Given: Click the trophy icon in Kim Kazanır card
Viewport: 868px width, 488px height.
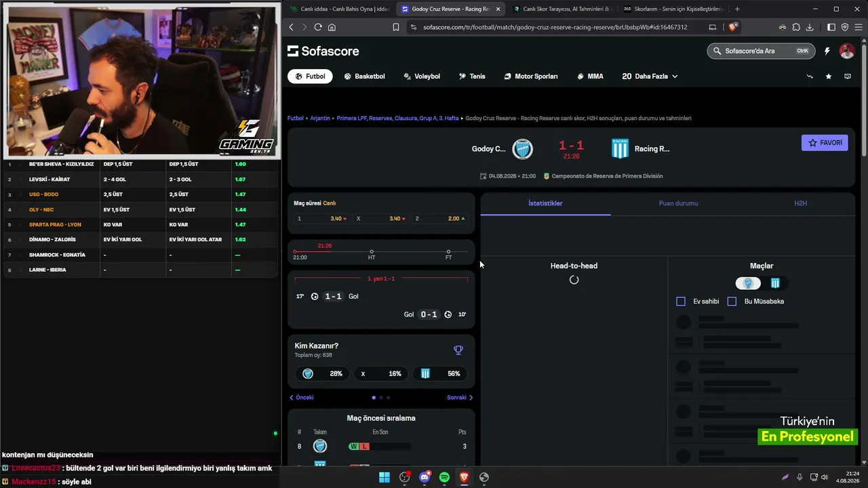Looking at the screenshot, I should click(x=458, y=350).
